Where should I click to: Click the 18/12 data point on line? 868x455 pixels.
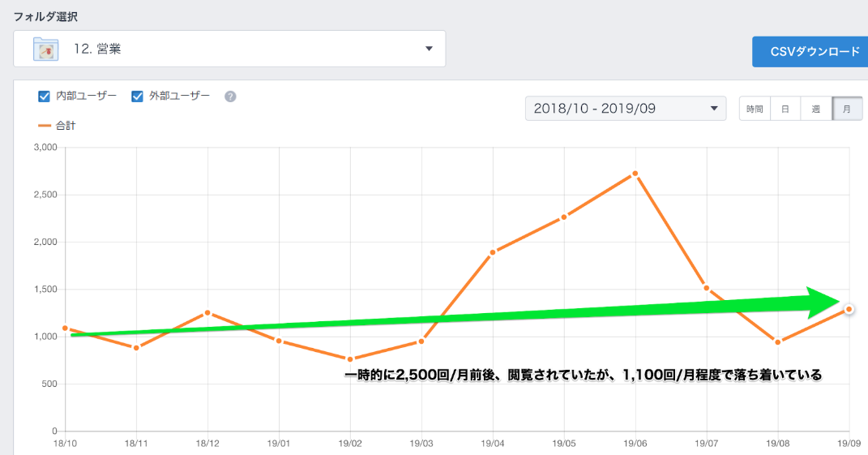click(x=207, y=312)
